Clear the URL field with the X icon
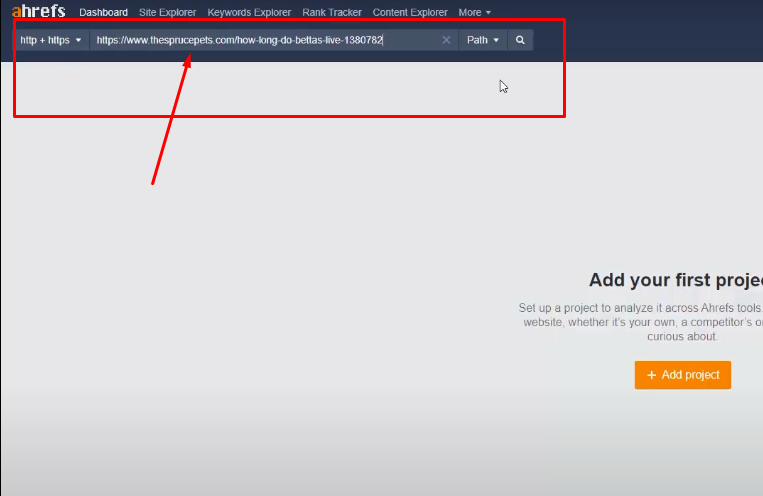This screenshot has width=763, height=496. (x=446, y=40)
